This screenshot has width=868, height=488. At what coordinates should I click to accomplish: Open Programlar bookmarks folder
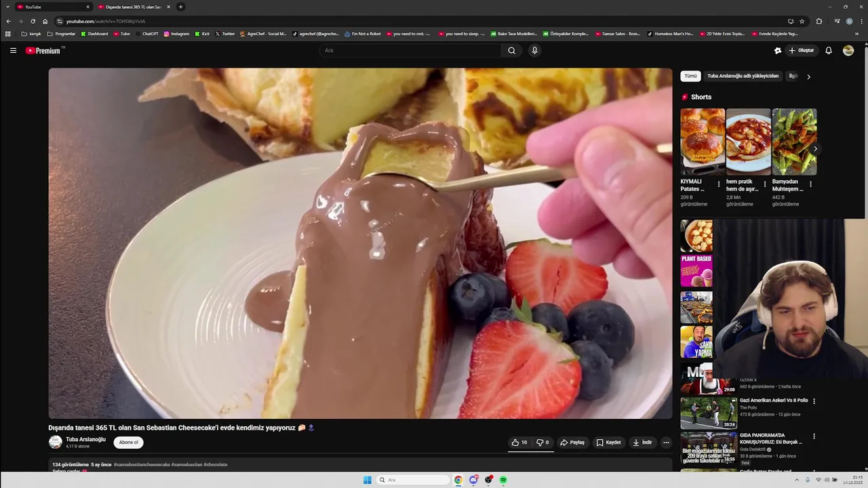[x=61, y=33]
